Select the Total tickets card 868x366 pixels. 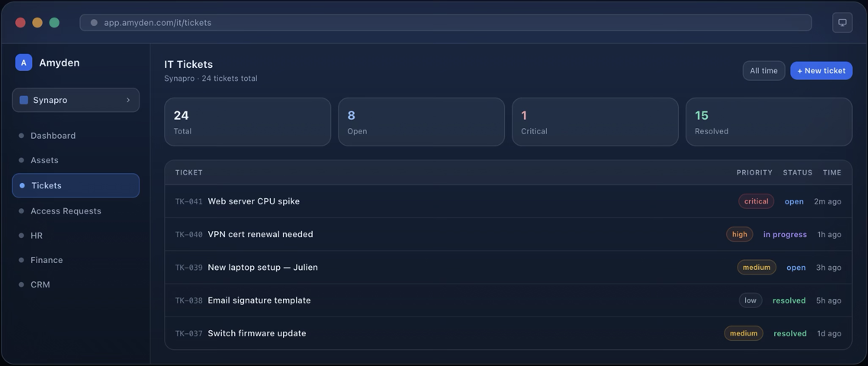(x=247, y=122)
